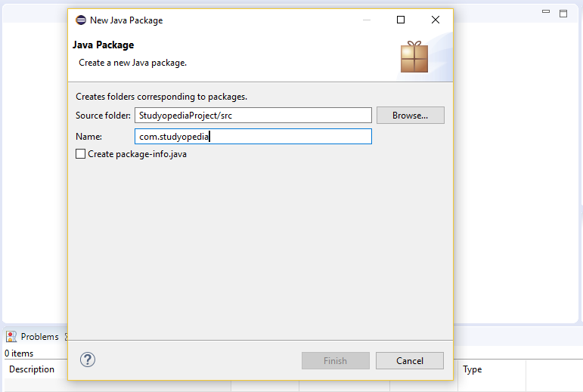Sort by the Type column header
The width and height of the screenshot is (583, 392).
tap(472, 369)
